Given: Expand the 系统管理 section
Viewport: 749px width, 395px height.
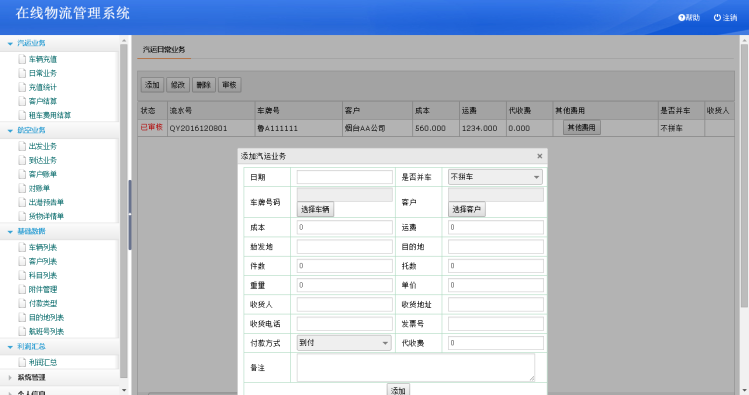Looking at the screenshot, I should 10,377.
